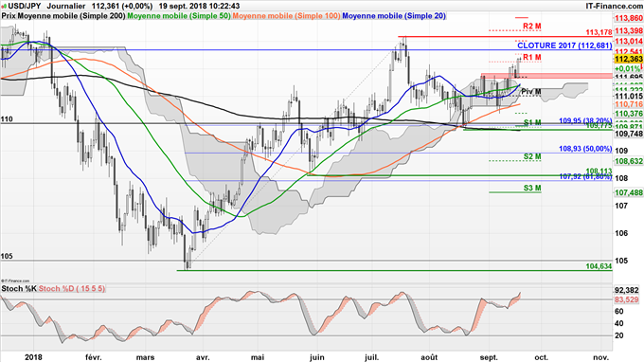Image resolution: width=644 pixels, height=362 pixels.
Task: Click the 108,93 (50,00%) Fibonacci label
Action: (585, 149)
